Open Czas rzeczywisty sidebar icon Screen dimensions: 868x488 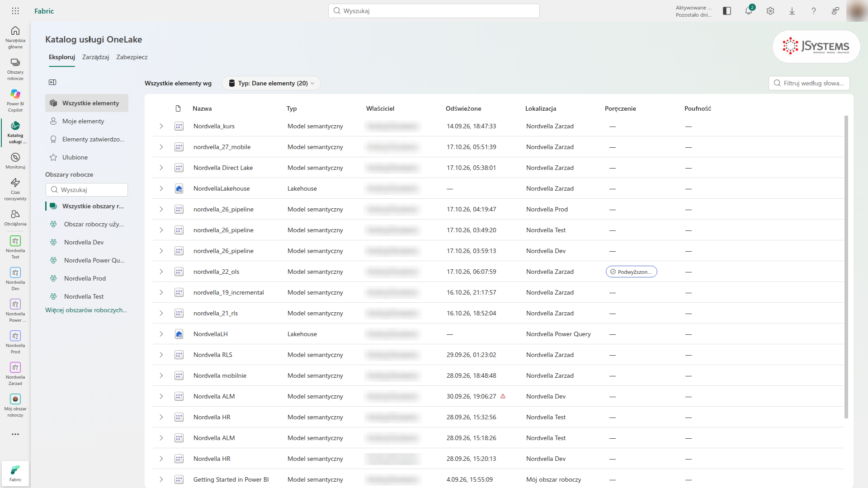pos(15,189)
